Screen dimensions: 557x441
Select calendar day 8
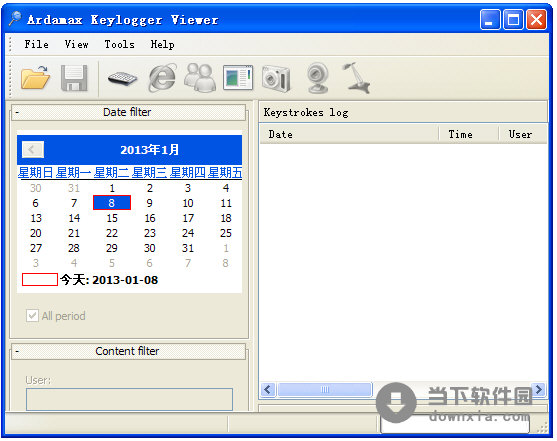point(112,203)
